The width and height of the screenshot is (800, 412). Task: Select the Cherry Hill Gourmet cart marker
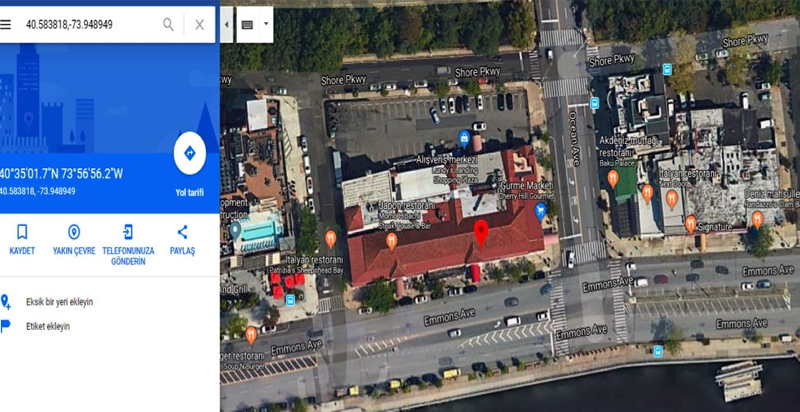(x=540, y=211)
